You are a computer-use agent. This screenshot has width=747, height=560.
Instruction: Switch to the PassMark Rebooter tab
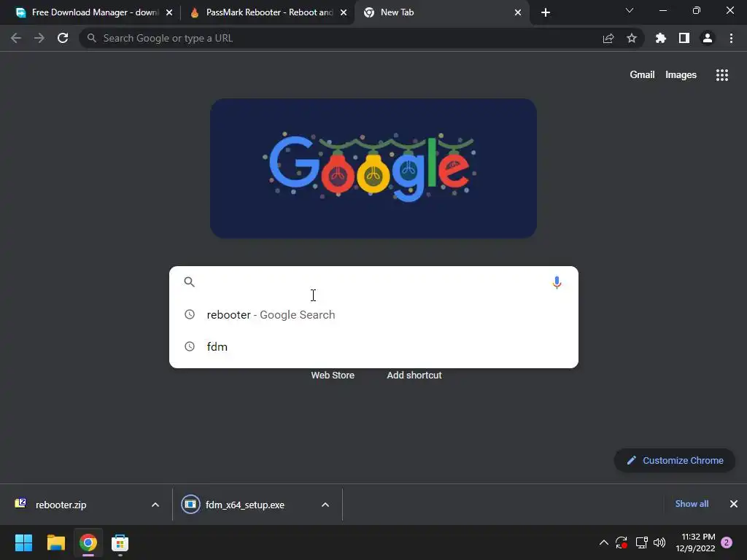tap(267, 12)
